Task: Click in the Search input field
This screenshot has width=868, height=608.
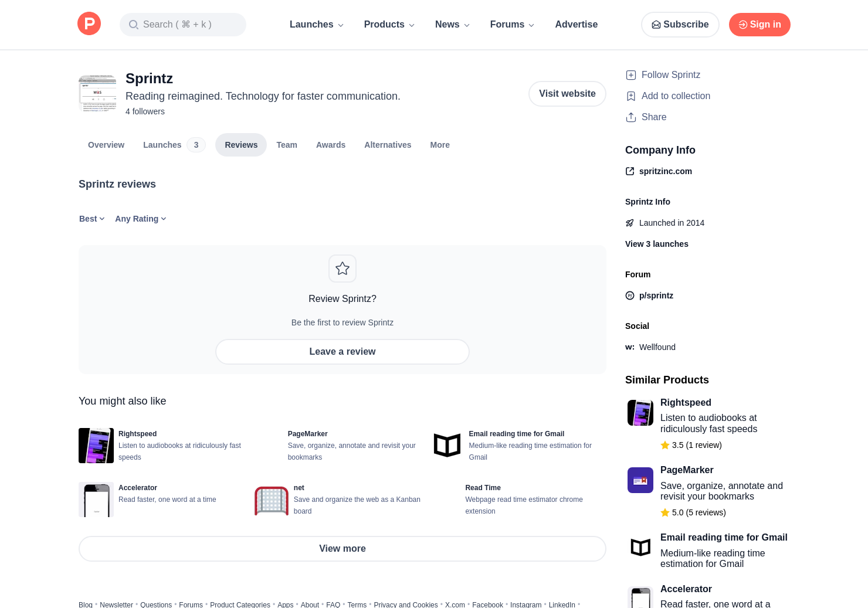Action: 183,25
